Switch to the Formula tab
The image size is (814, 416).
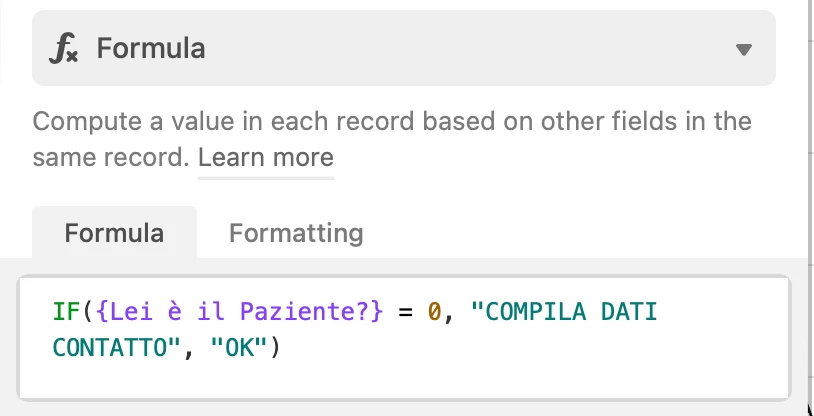(x=114, y=232)
